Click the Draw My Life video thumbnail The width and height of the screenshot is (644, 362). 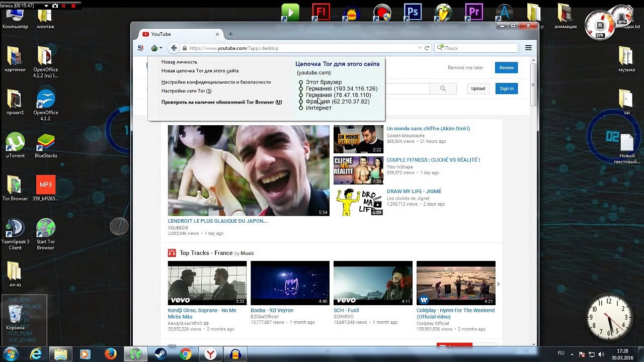358,202
